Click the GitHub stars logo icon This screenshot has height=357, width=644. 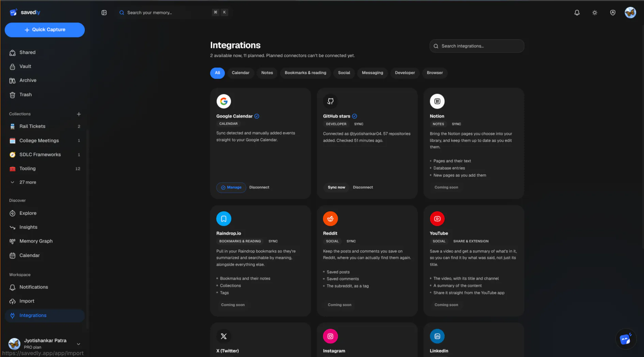330,101
